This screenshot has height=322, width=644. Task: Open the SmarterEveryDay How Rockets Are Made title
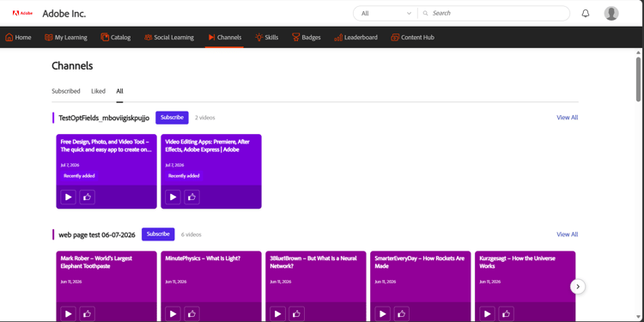(x=419, y=262)
